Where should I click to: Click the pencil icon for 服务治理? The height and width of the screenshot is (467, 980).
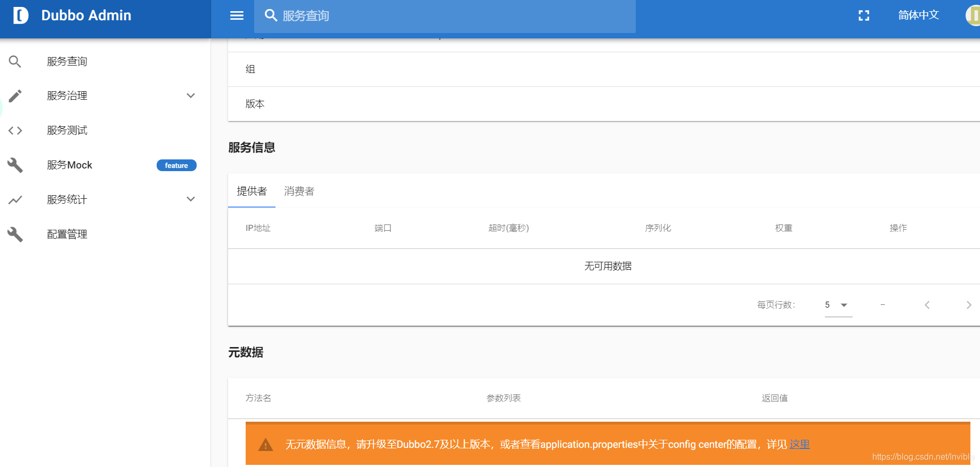click(15, 96)
